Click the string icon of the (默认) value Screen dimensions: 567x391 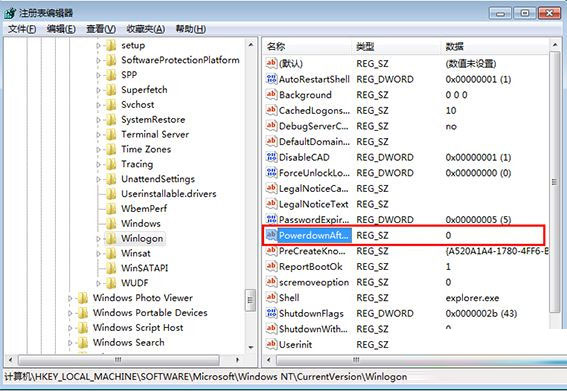tap(271, 63)
